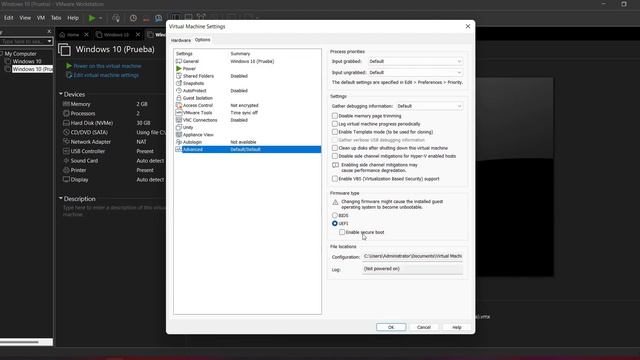Click Help button in settings dialog

click(x=457, y=327)
